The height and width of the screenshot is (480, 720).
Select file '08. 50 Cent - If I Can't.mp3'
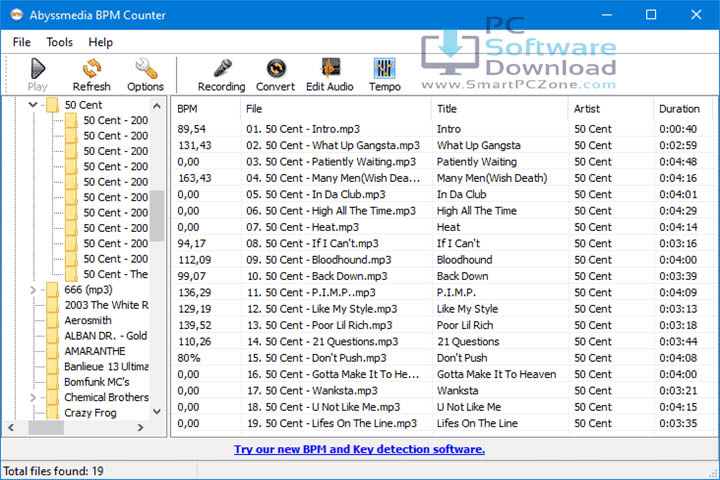312,243
